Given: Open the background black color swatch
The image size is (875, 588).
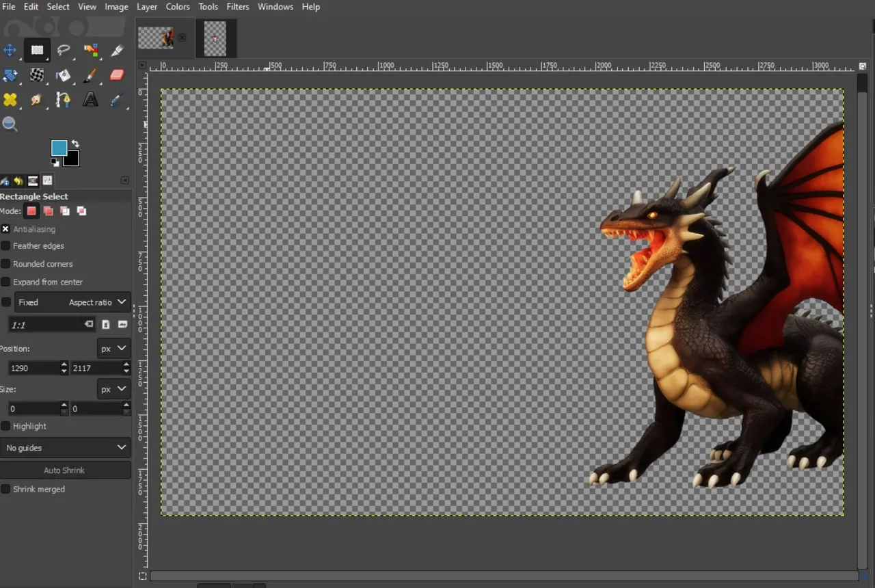Looking at the screenshot, I should (72, 160).
